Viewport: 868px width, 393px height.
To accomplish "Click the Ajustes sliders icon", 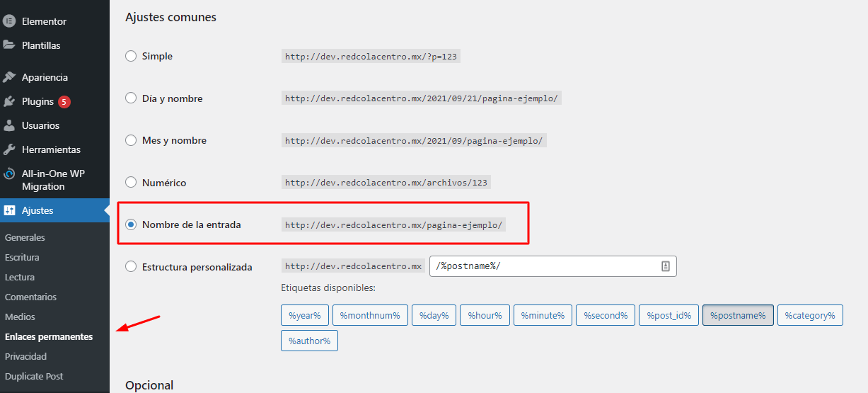I will click(9, 210).
